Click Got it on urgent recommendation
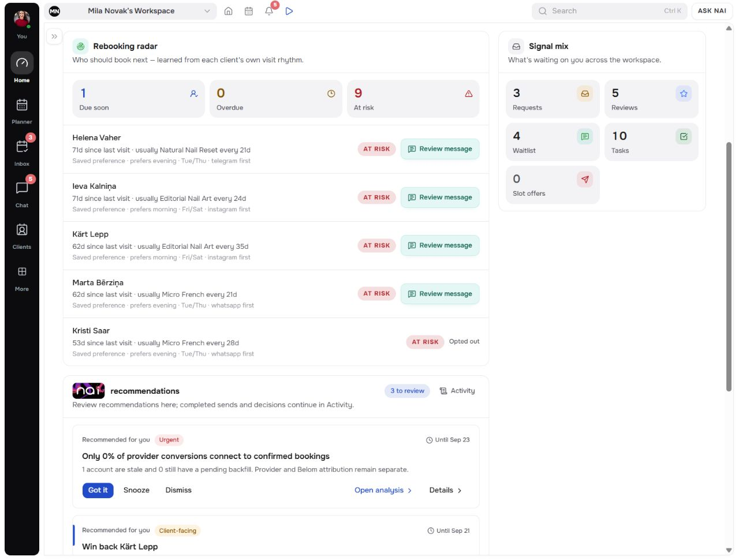 pos(98,490)
